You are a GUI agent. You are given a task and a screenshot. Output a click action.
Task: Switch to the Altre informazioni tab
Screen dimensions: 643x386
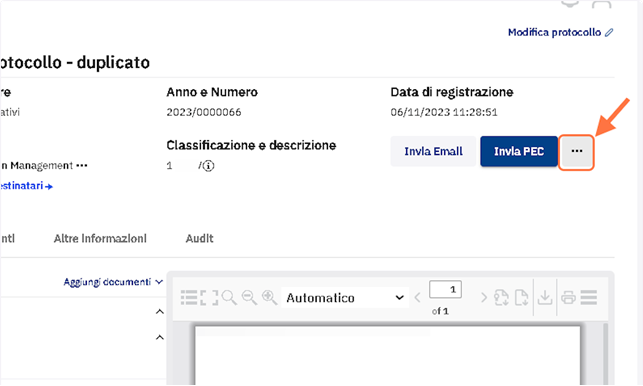click(100, 238)
